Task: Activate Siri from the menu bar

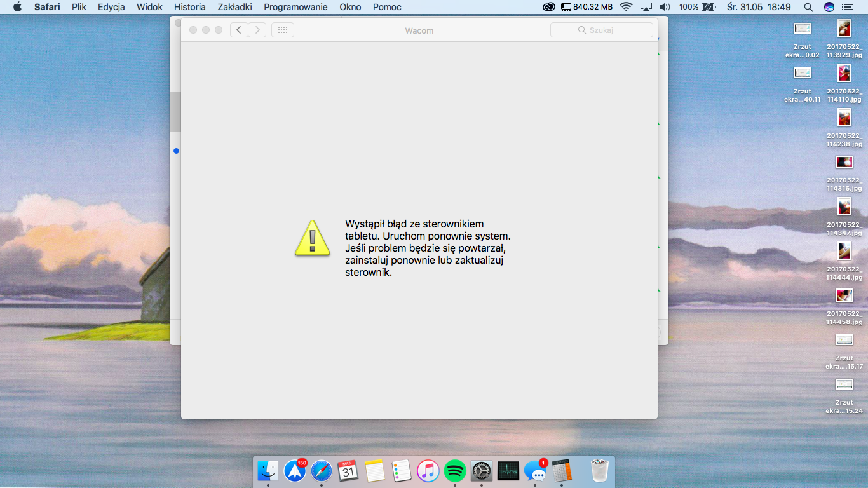Action: point(829,7)
